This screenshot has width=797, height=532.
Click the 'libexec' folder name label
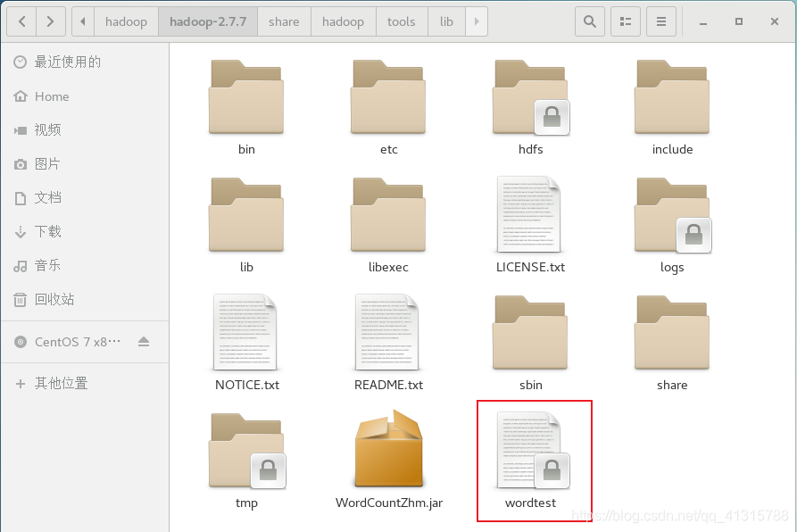coord(388,267)
